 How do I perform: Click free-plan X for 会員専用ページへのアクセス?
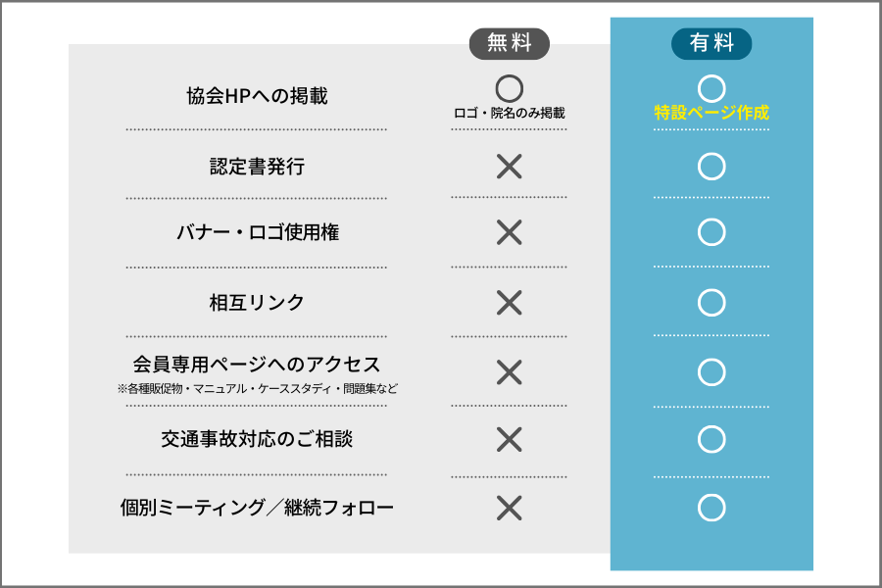pyautogui.click(x=509, y=372)
